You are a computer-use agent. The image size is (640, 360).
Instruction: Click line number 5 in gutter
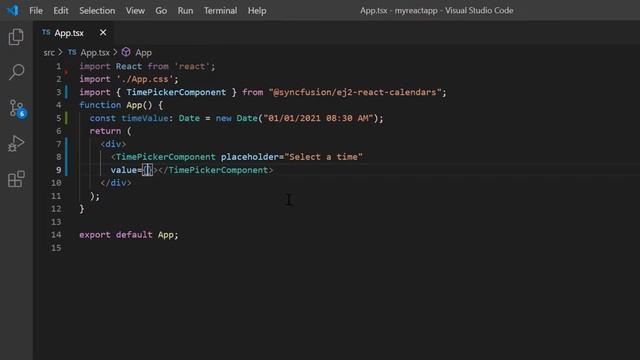coord(58,118)
